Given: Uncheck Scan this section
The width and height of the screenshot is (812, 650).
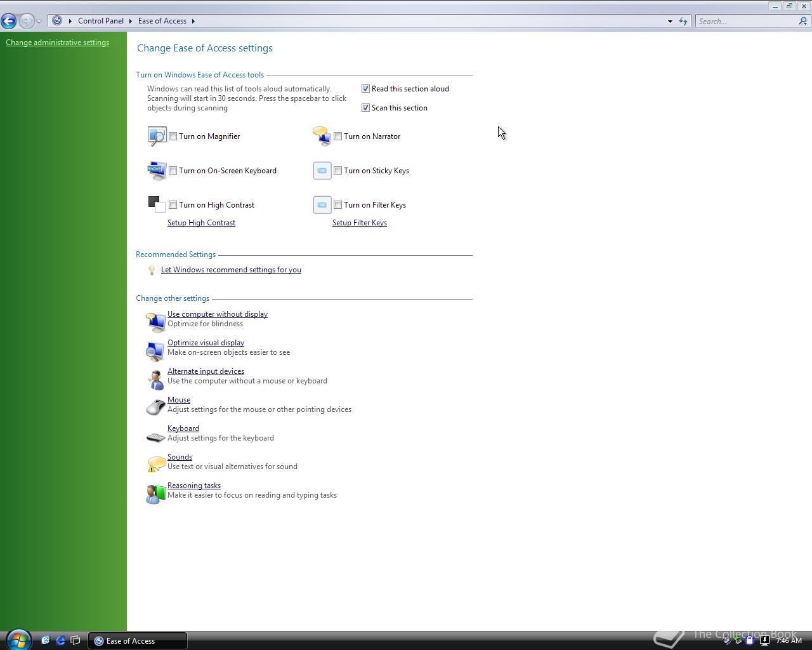Looking at the screenshot, I should [x=365, y=108].
